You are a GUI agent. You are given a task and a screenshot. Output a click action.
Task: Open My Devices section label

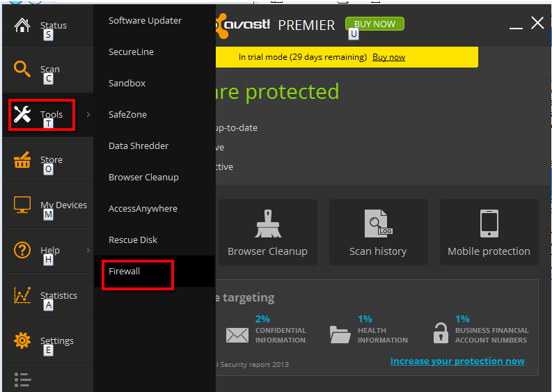click(x=64, y=205)
